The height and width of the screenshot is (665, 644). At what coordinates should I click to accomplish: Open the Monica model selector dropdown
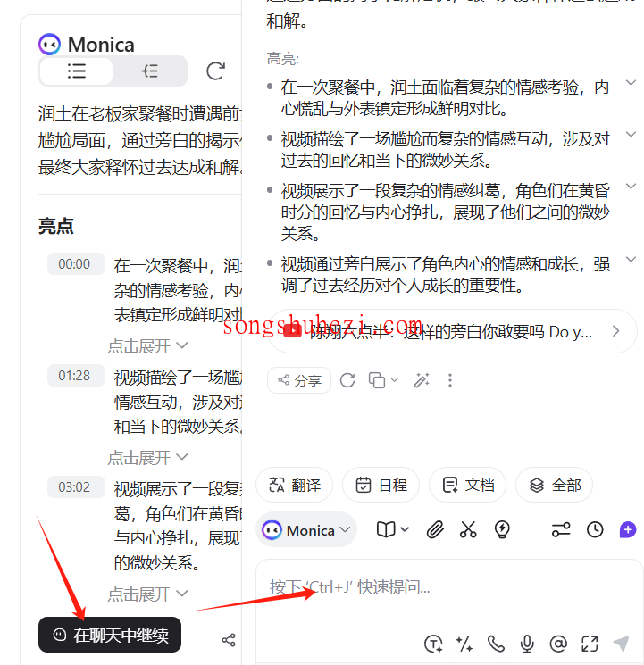pos(306,529)
